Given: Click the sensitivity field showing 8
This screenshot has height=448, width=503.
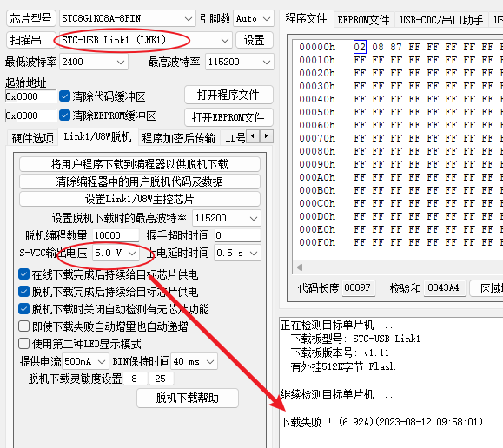Looking at the screenshot, I should click(x=135, y=379).
